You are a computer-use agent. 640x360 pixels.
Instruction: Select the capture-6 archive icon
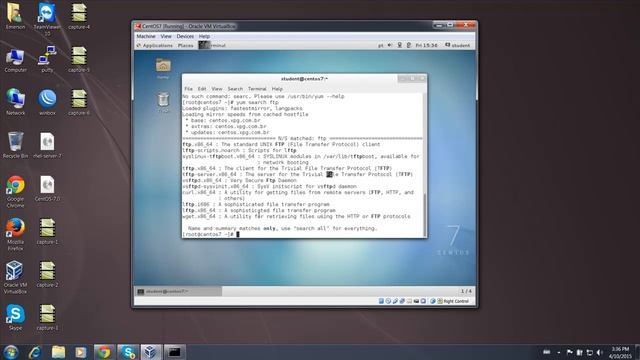pos(79,102)
